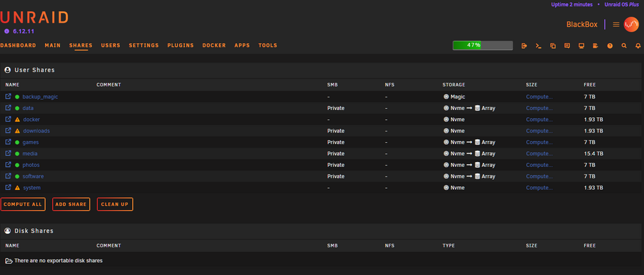The image size is (644, 275).
Task: Switch to the Main tab
Action: (x=53, y=46)
